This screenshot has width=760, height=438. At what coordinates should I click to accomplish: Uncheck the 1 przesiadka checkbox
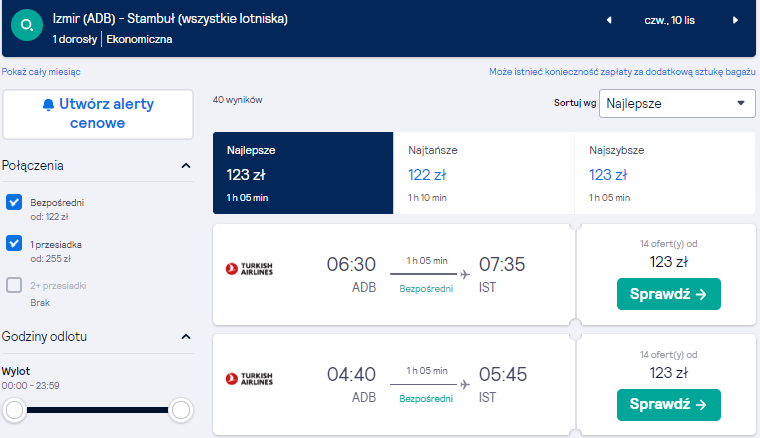click(x=14, y=243)
